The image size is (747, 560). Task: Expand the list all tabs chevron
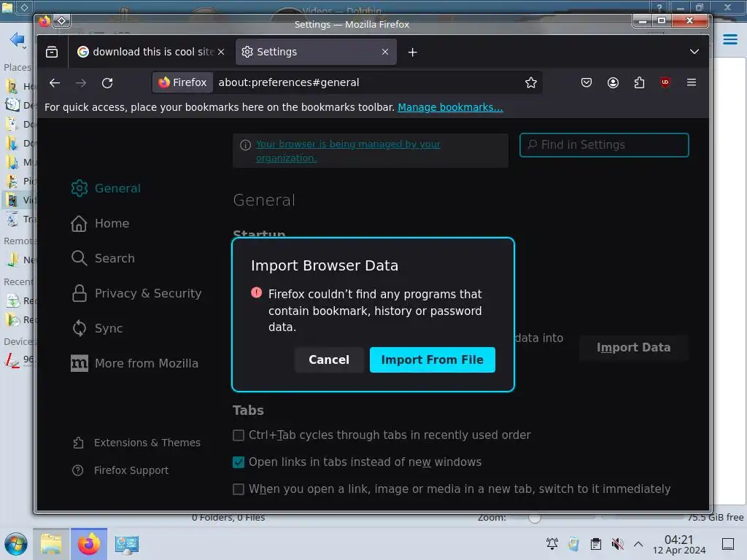click(694, 52)
